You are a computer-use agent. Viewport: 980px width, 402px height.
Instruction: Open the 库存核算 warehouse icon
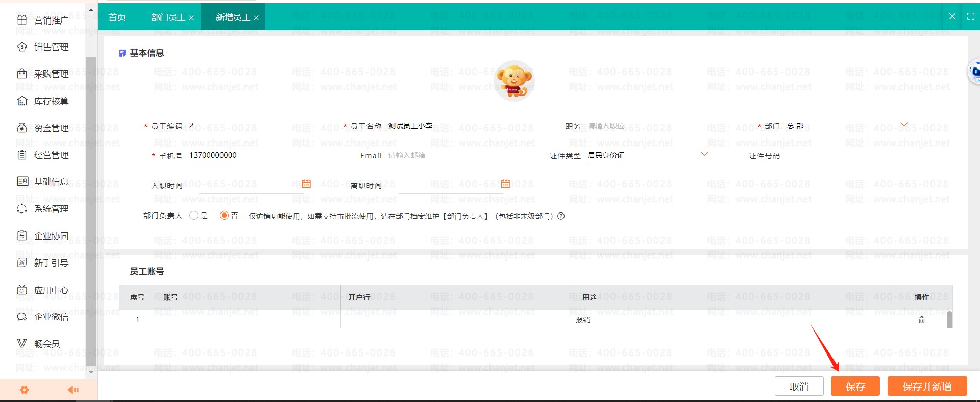tap(22, 101)
